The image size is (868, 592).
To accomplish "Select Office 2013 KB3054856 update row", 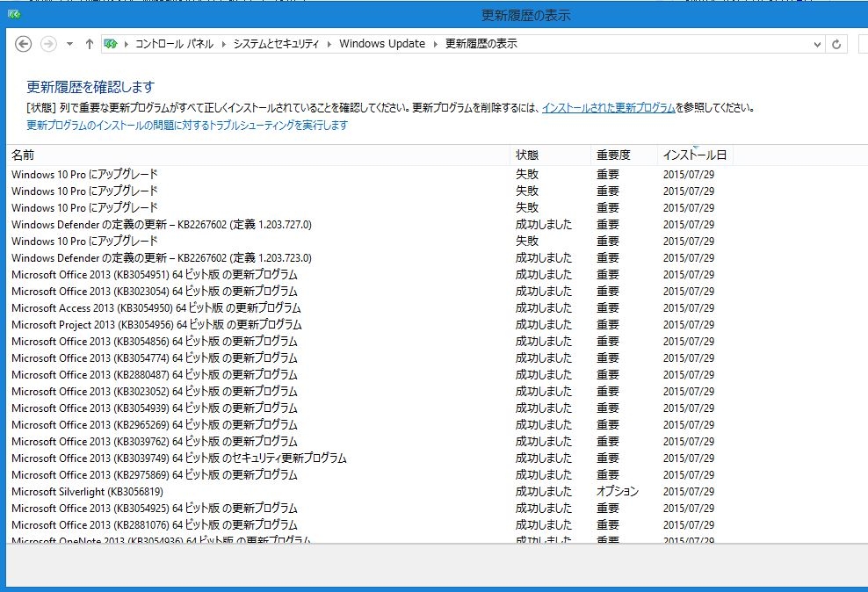I will (370, 342).
